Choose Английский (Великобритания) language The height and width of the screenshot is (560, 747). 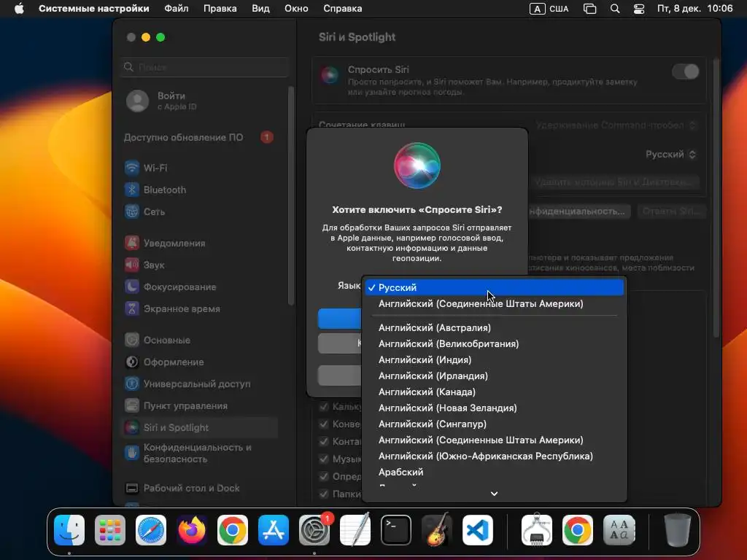coord(494,344)
